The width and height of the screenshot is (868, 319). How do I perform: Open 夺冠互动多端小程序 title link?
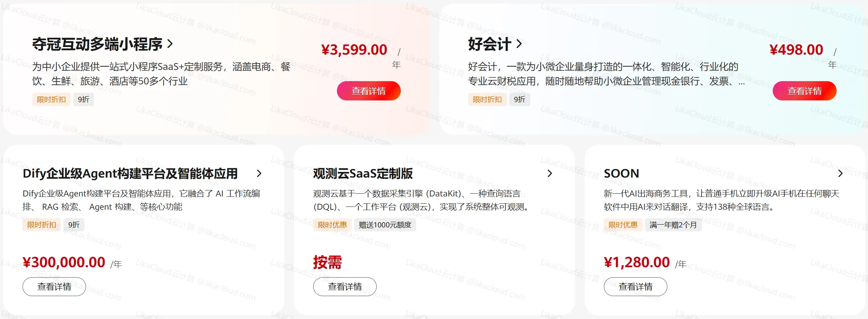click(97, 44)
